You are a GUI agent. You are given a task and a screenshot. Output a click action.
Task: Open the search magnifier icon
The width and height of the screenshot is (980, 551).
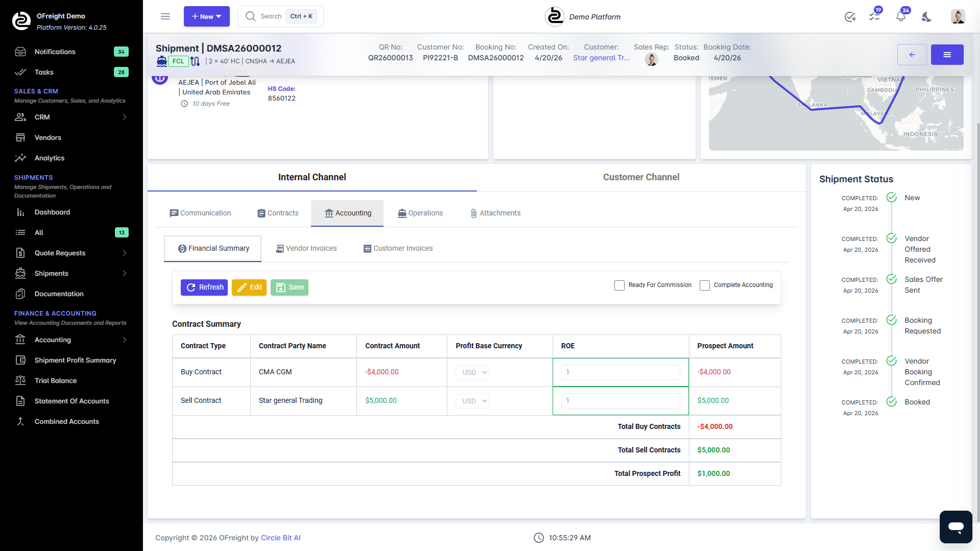[250, 16]
